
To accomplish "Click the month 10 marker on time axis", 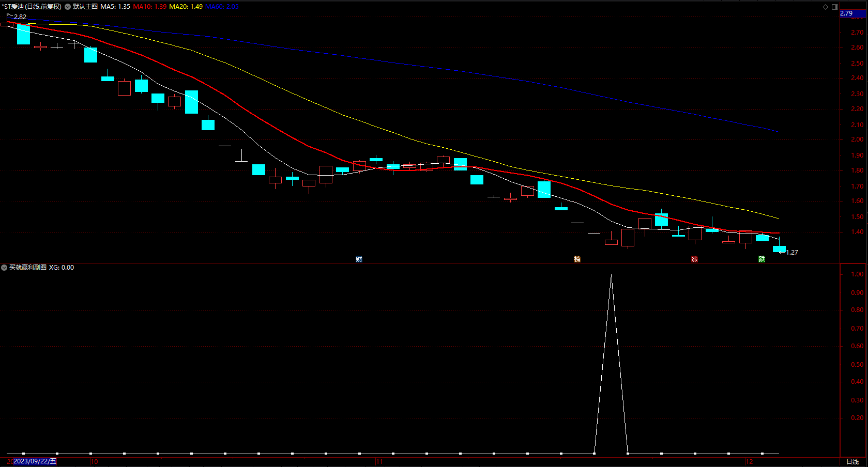I will pyautogui.click(x=94, y=462).
